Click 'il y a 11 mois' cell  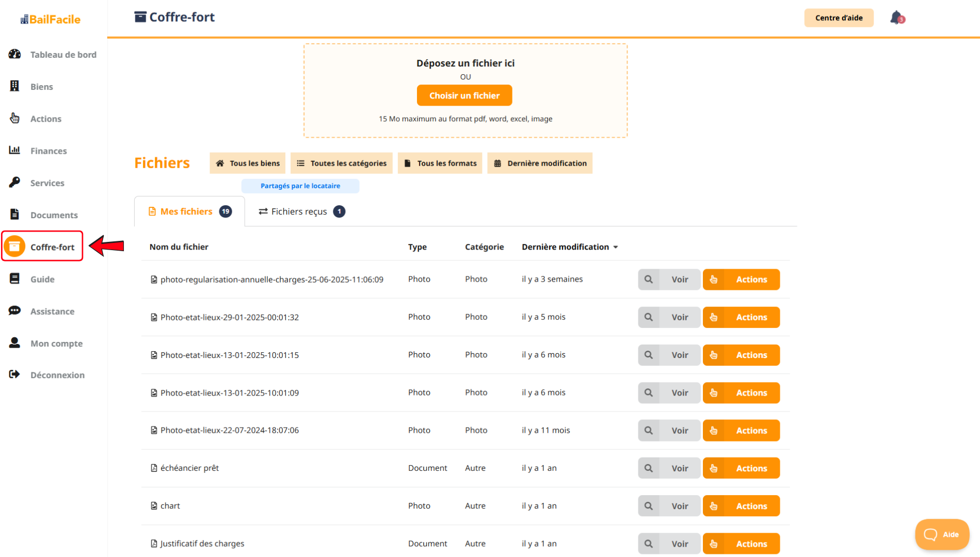546,430
